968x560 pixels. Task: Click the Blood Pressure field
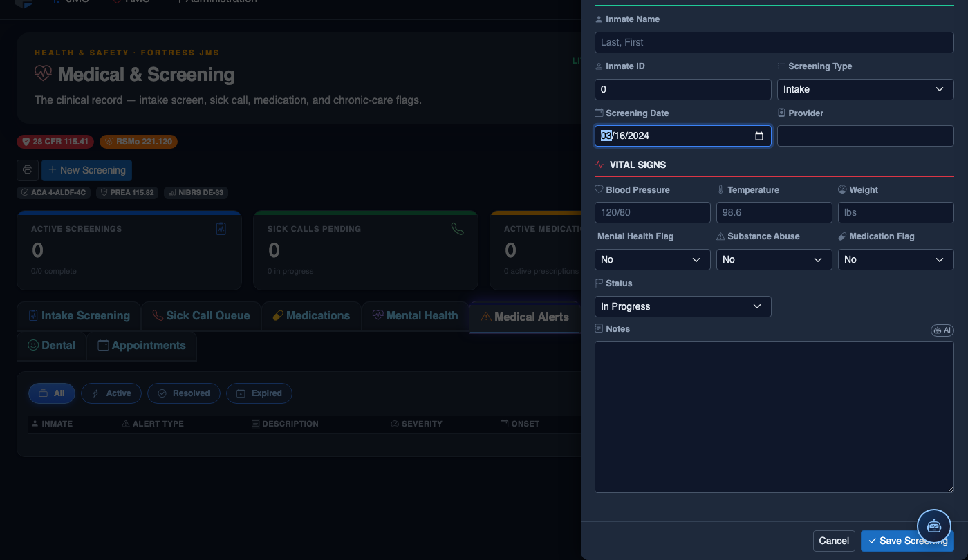(653, 213)
